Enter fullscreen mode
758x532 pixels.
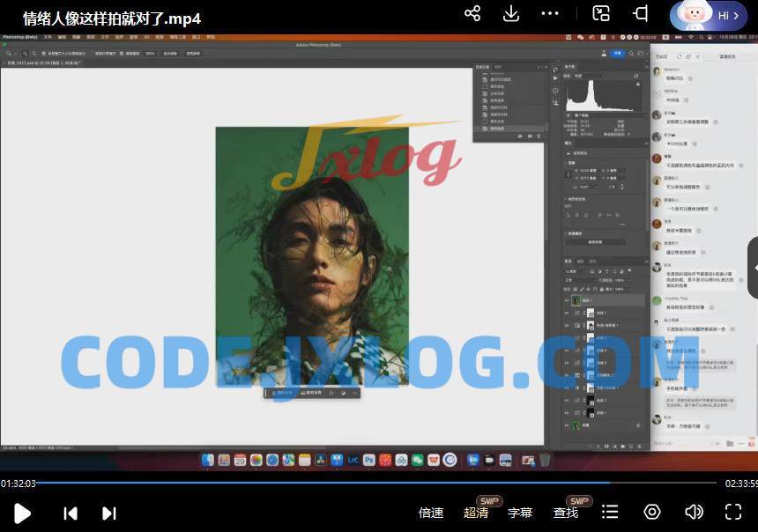click(732, 512)
